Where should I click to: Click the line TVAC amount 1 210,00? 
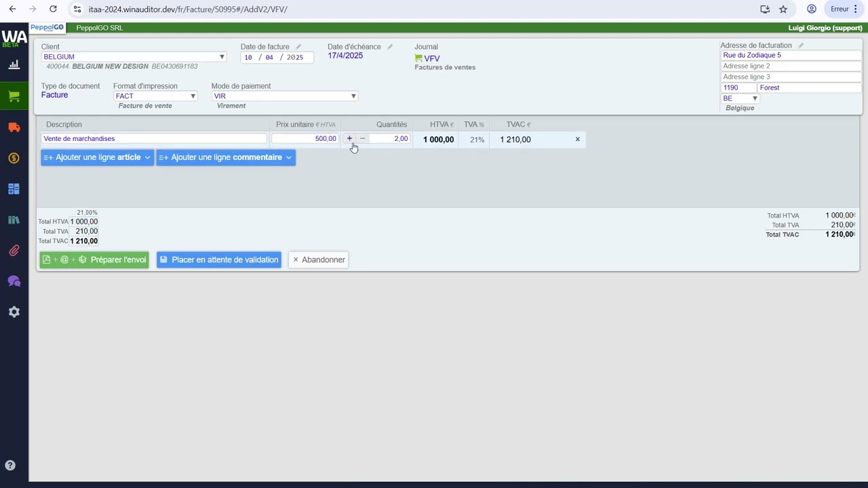pyautogui.click(x=515, y=140)
